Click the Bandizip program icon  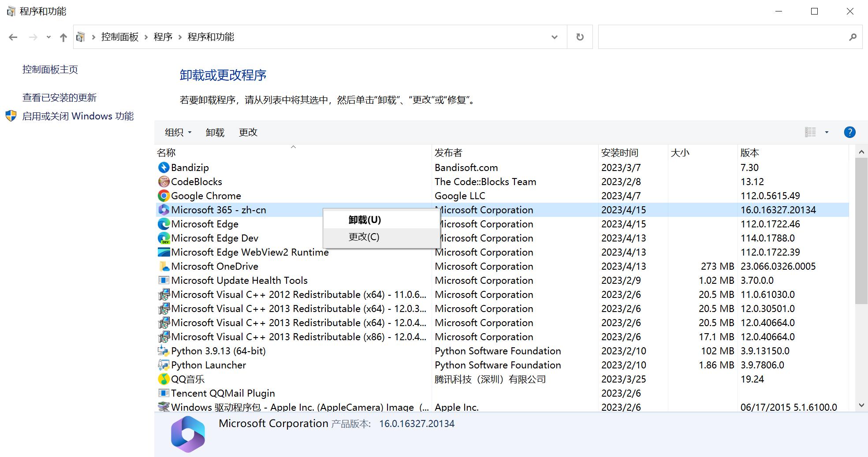(164, 167)
